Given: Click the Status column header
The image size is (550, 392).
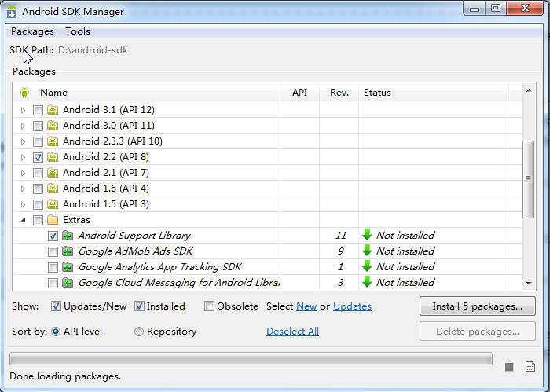Looking at the screenshot, I should tap(434, 93).
